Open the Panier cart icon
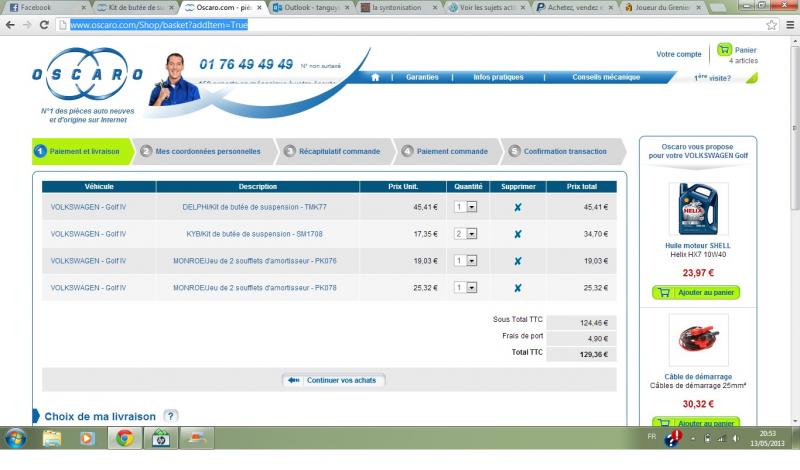800x470 pixels. (x=724, y=50)
